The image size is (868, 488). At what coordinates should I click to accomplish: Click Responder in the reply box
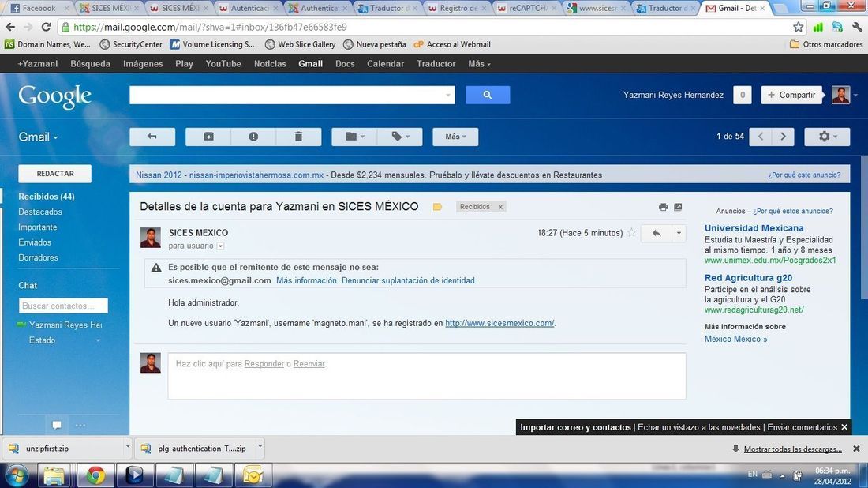[264, 364]
